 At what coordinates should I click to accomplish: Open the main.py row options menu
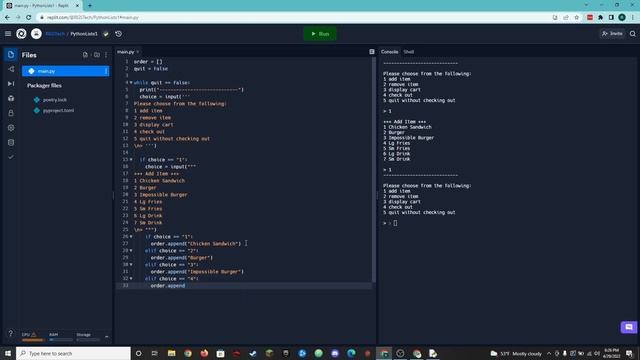pyautogui.click(x=106, y=71)
